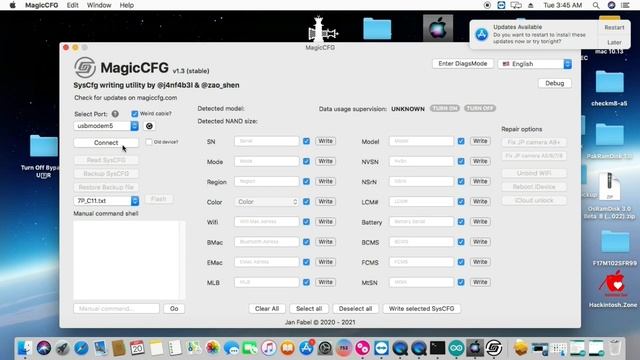Click Deselect all button

355,309
